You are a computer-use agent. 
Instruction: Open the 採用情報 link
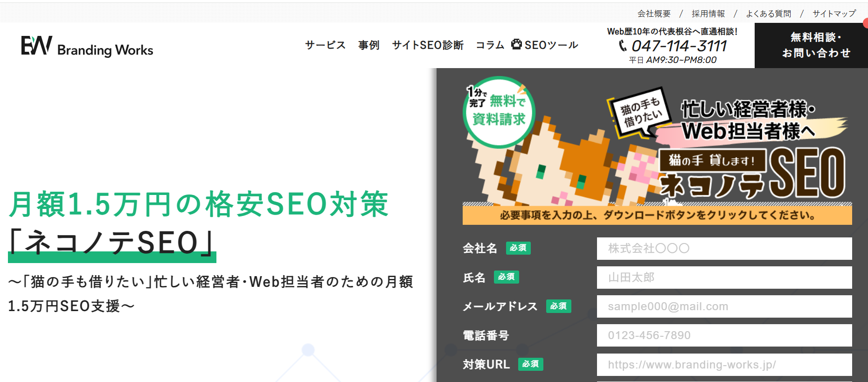pos(708,14)
